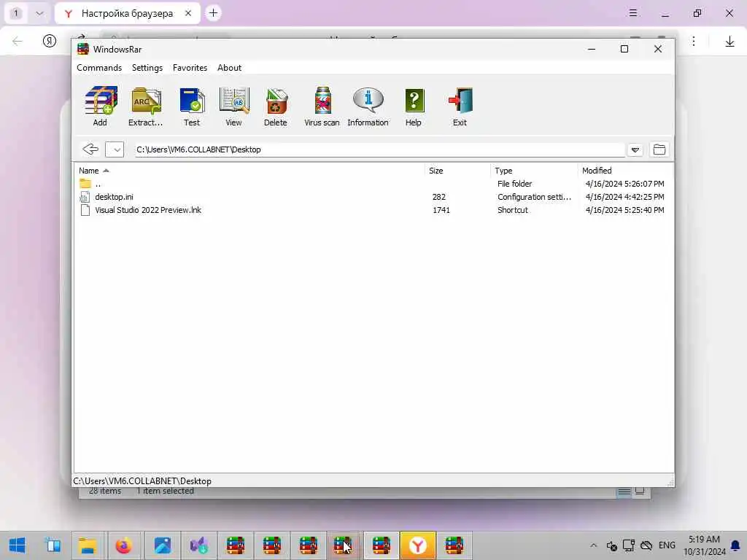Open a new tab in Yandex Browser

tap(214, 13)
